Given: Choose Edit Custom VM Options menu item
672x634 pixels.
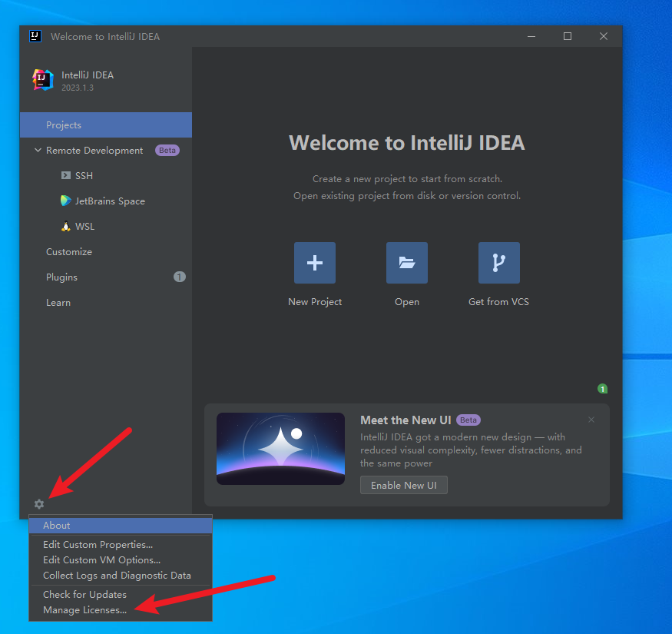Looking at the screenshot, I should pyautogui.click(x=121, y=559).
